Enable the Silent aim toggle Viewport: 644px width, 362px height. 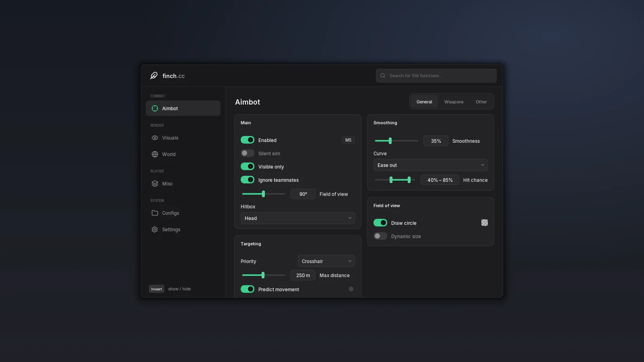248,153
